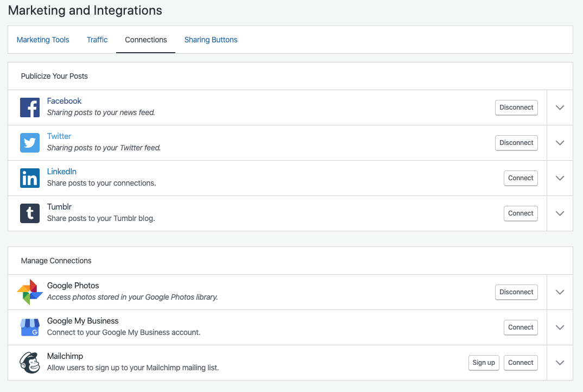The height and width of the screenshot is (392, 583).
Task: Click the Mailchimp monkey icon
Action: point(30,362)
